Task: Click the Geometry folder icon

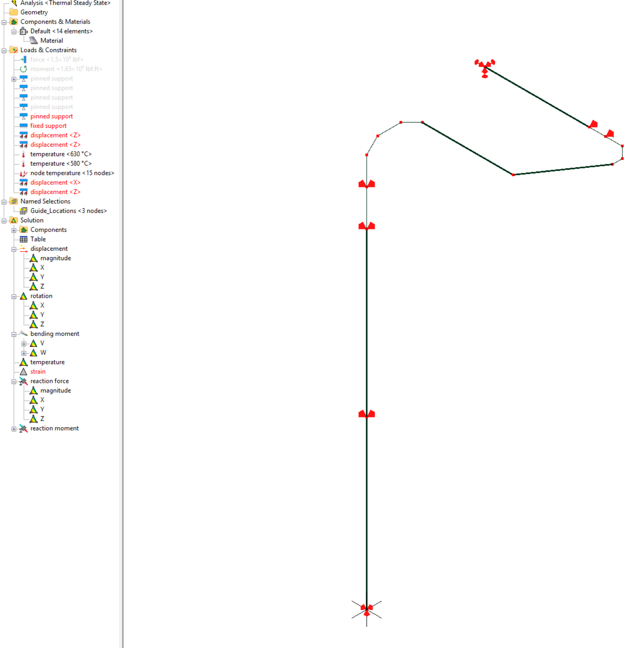Action: (14, 12)
